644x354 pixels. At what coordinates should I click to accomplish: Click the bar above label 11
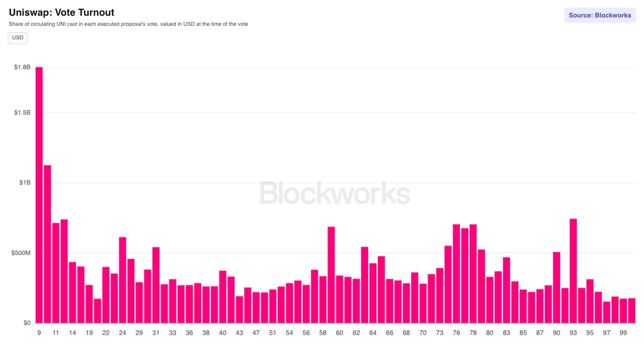pyautogui.click(x=56, y=273)
